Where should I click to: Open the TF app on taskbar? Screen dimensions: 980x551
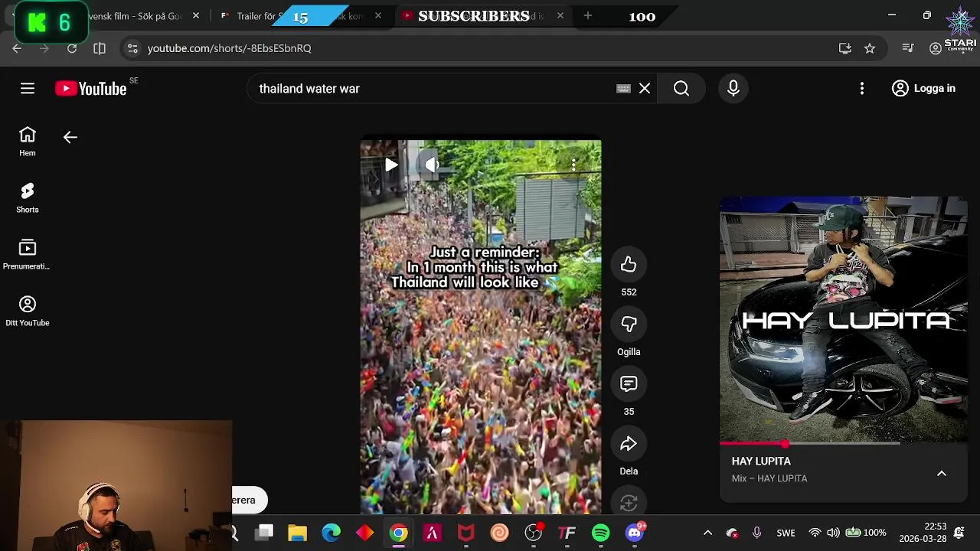(567, 533)
